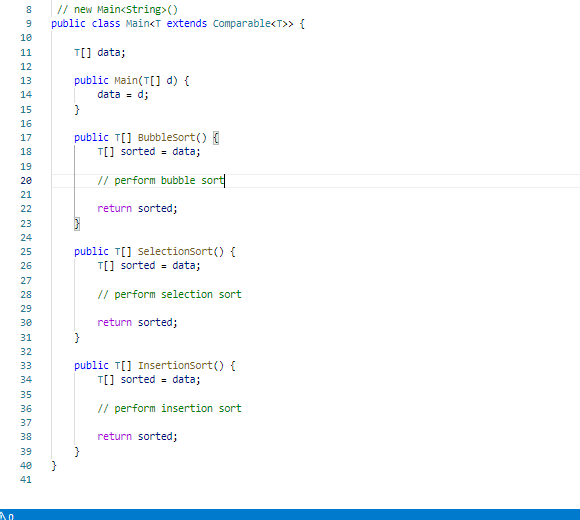Click the comment '// perform selection sort'

point(169,294)
